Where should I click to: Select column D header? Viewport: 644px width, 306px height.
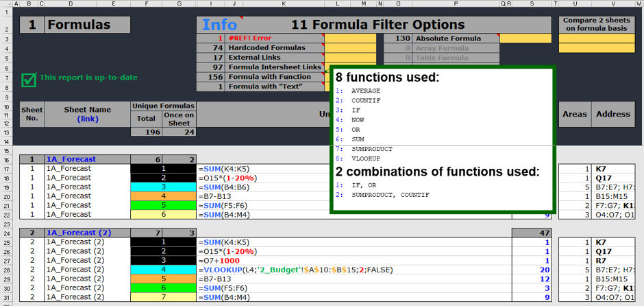coord(71,4)
